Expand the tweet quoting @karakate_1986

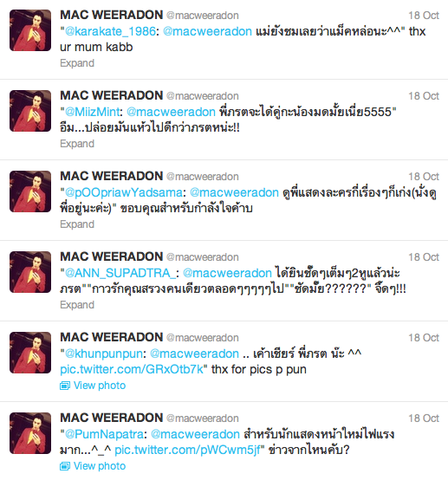point(77,63)
